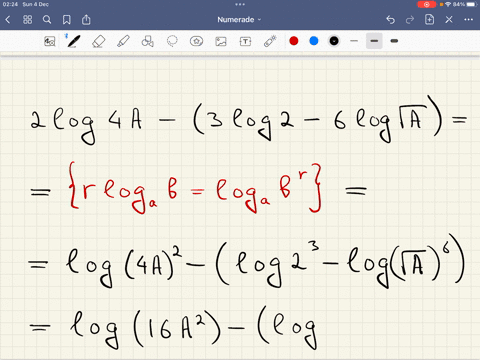Tap the three-dot multitasking indicator at top
Screen dimensions: 480x360
click(x=240, y=4)
